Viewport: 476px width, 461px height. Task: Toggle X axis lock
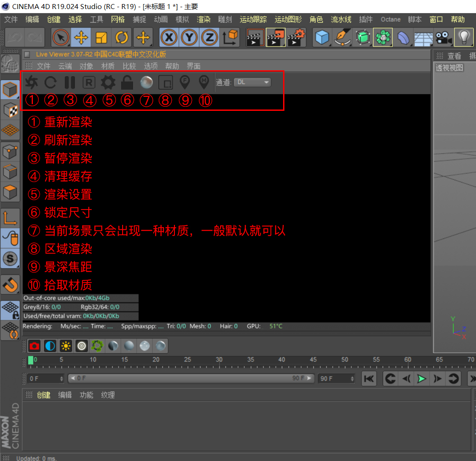pyautogui.click(x=169, y=38)
